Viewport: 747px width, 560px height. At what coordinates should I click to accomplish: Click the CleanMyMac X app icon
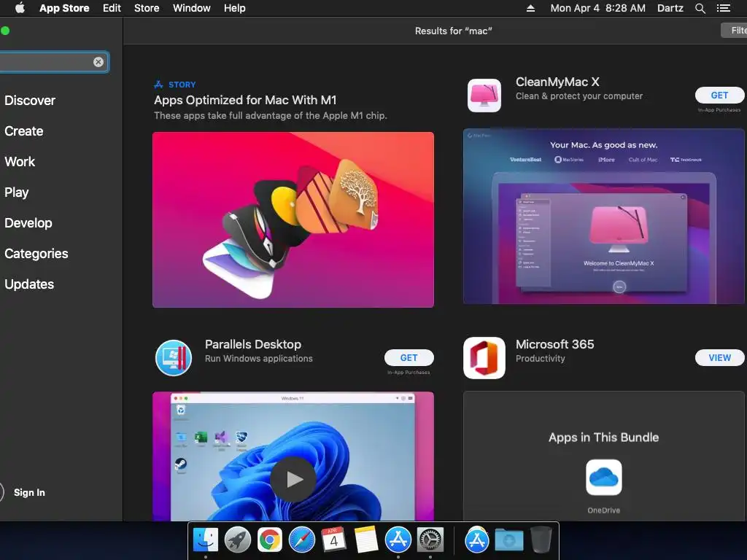pyautogui.click(x=484, y=96)
